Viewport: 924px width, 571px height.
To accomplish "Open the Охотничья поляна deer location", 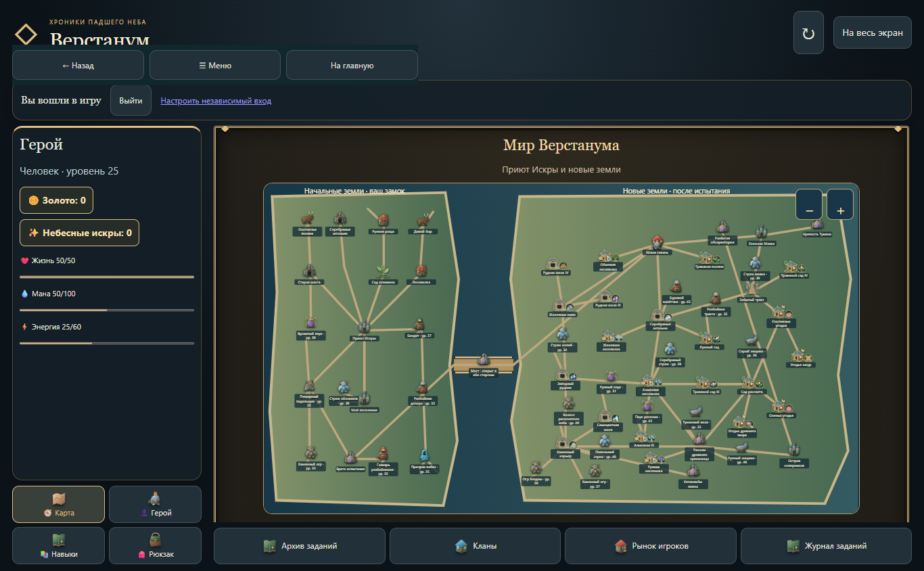I will tap(308, 219).
